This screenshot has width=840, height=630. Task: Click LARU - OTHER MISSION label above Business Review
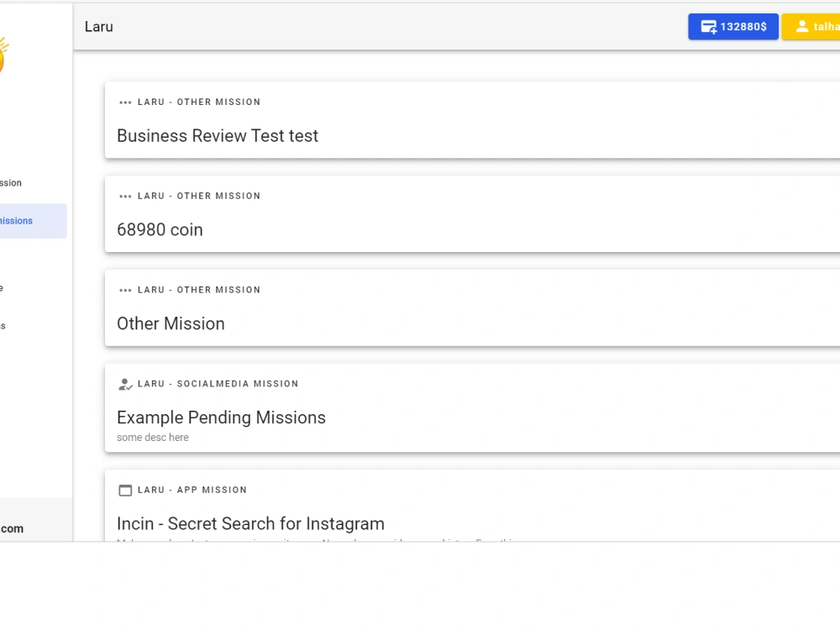pos(199,102)
